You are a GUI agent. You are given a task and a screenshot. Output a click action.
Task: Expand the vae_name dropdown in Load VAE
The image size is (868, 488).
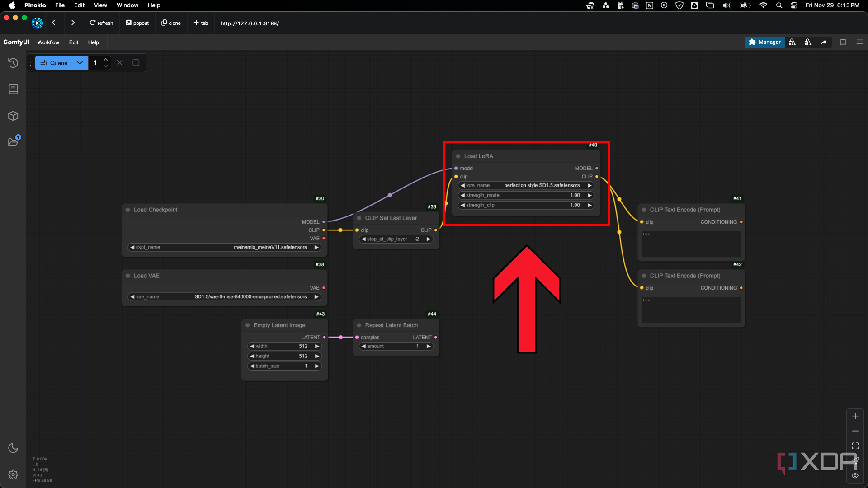pos(225,296)
